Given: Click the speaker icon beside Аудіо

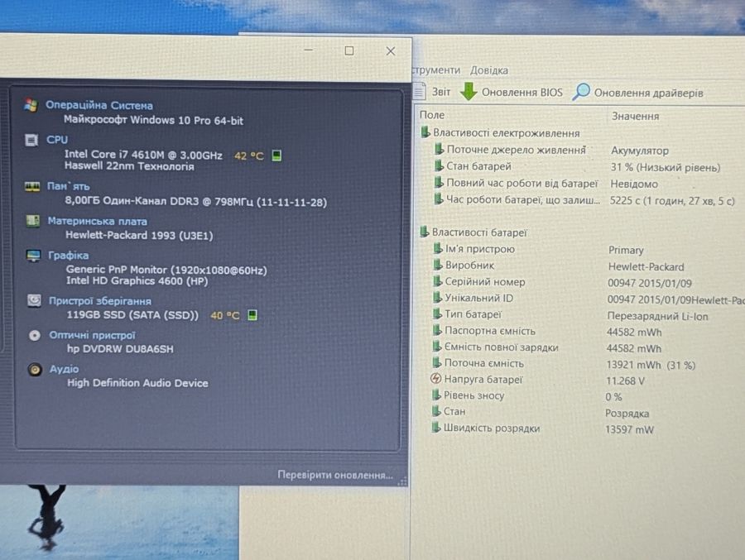Looking at the screenshot, I should (x=35, y=369).
